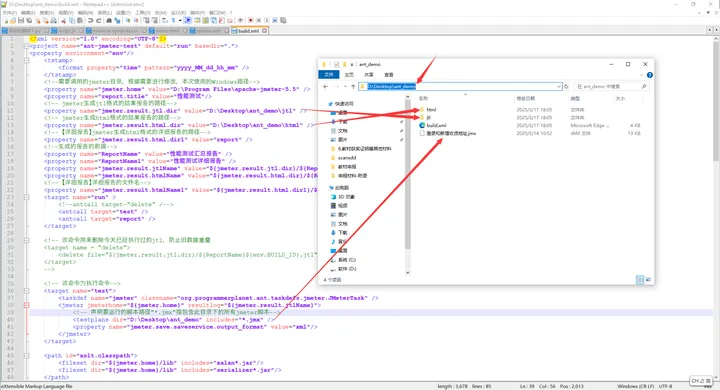Image resolution: width=720 pixels, height=390 pixels.
Task: Collapse the path fold marker on line 45
Action: 27,356
